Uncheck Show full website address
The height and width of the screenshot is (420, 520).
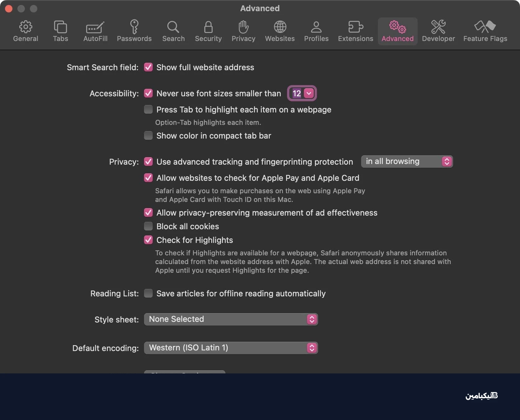coord(148,67)
